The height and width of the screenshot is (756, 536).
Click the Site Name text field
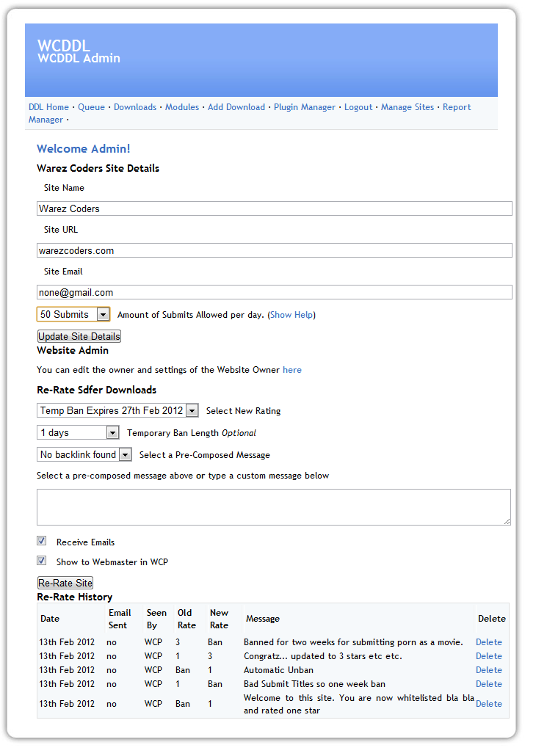click(274, 208)
